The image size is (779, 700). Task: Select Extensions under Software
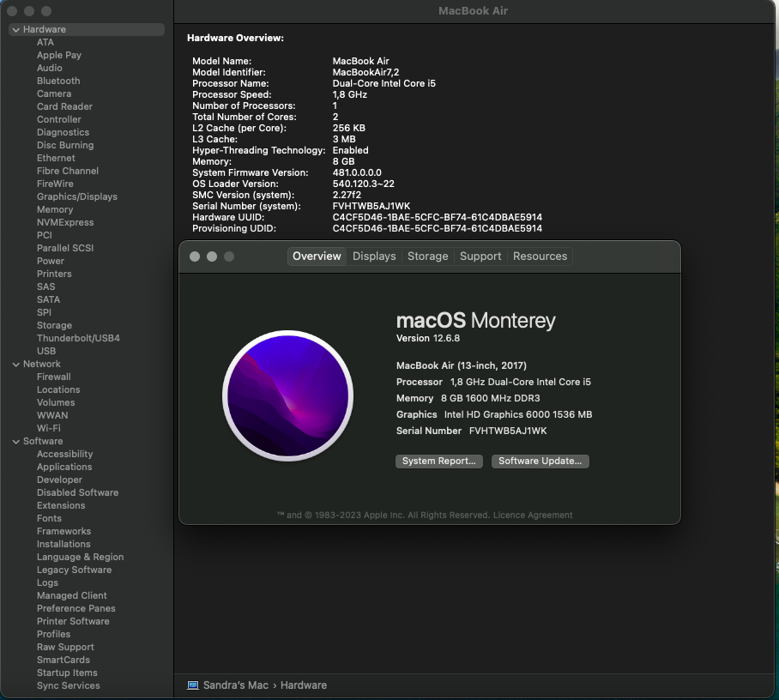(x=61, y=506)
